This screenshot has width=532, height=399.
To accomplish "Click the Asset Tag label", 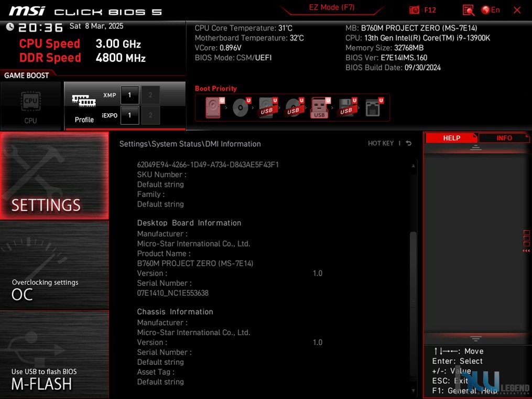I will [x=155, y=372].
